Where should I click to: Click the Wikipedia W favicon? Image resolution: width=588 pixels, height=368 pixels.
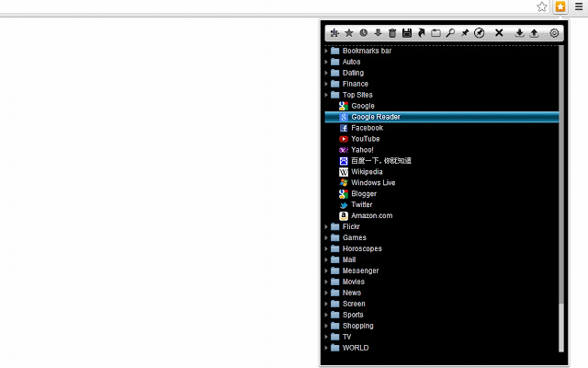pyautogui.click(x=344, y=172)
